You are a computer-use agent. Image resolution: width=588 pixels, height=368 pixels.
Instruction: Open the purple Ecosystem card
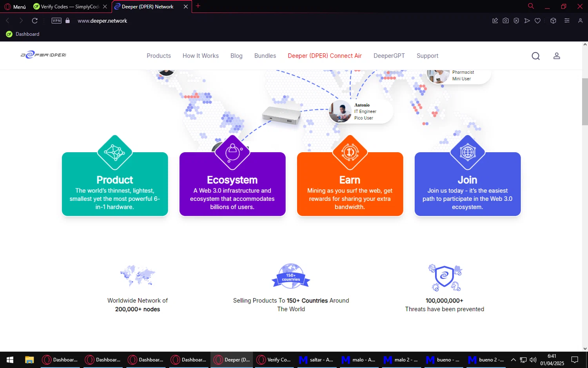click(232, 184)
